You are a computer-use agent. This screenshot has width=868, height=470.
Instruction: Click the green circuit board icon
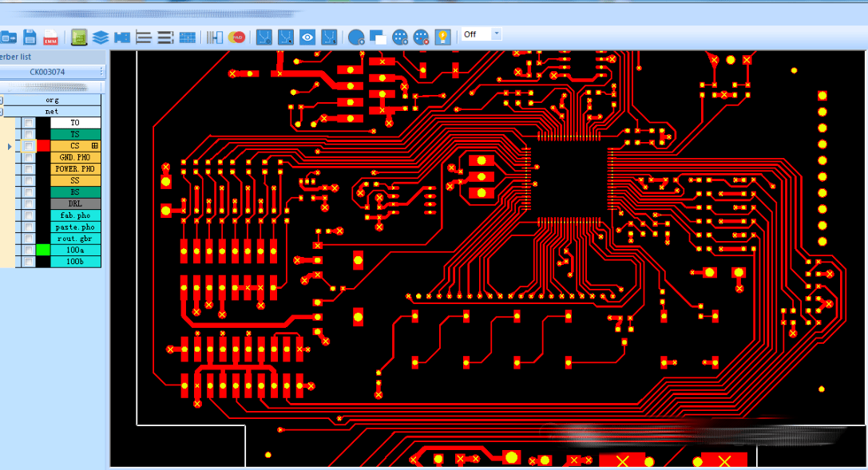[x=79, y=37]
